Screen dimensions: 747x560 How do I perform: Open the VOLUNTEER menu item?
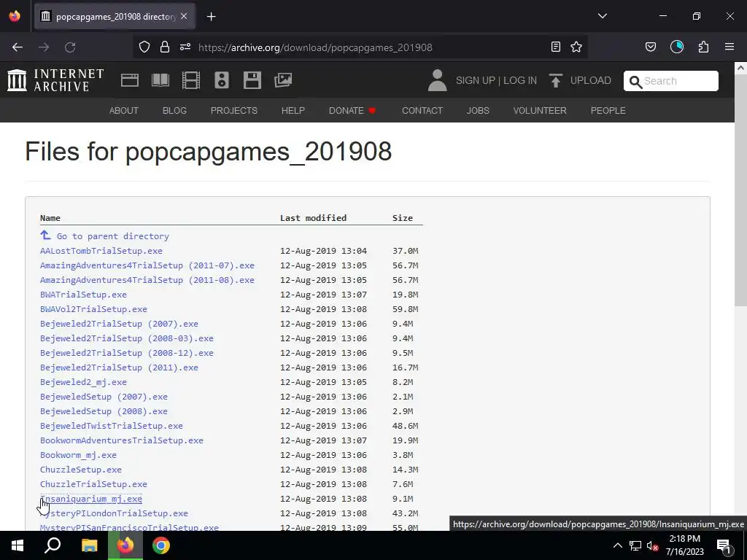(540, 111)
